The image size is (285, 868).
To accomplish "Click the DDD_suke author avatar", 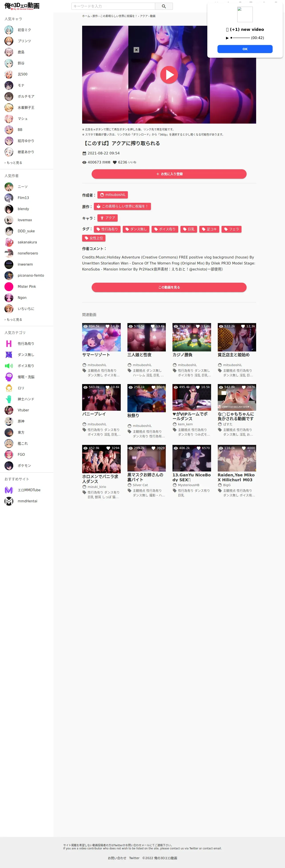I will [9, 231].
